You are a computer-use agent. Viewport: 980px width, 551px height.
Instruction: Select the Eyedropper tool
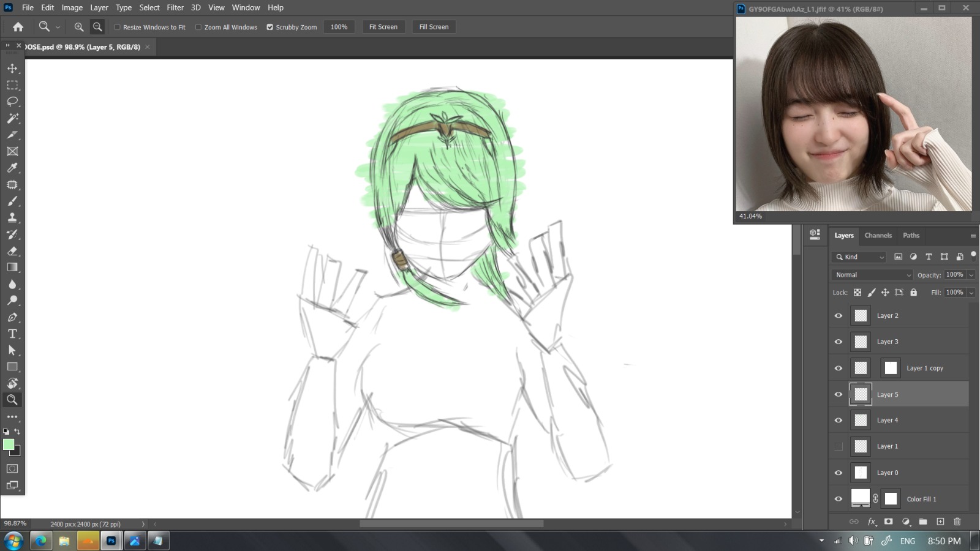(x=12, y=168)
